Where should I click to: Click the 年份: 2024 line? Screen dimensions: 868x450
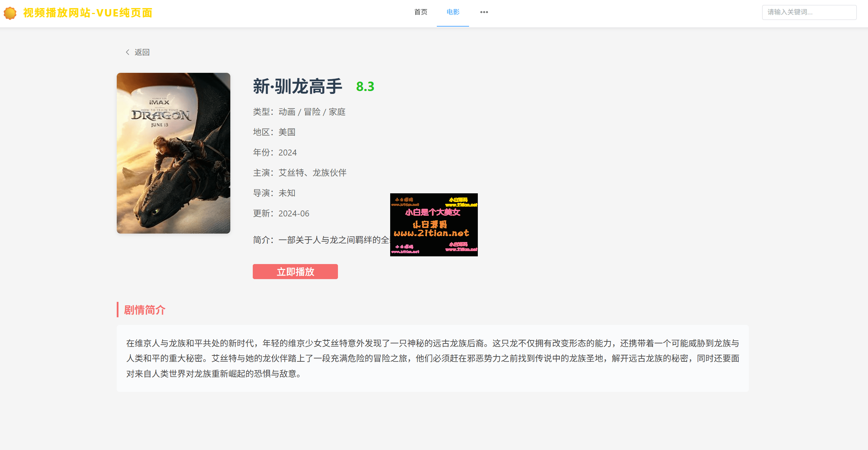(275, 152)
